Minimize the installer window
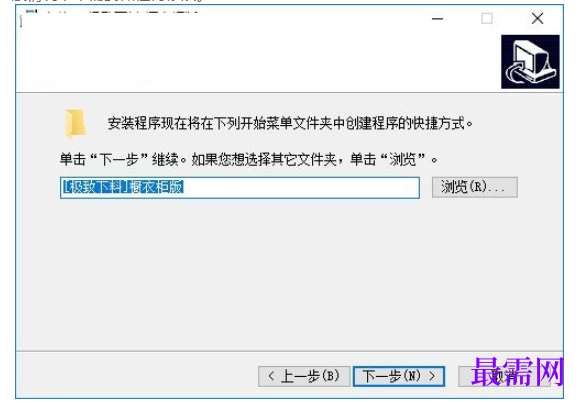 (x=437, y=18)
